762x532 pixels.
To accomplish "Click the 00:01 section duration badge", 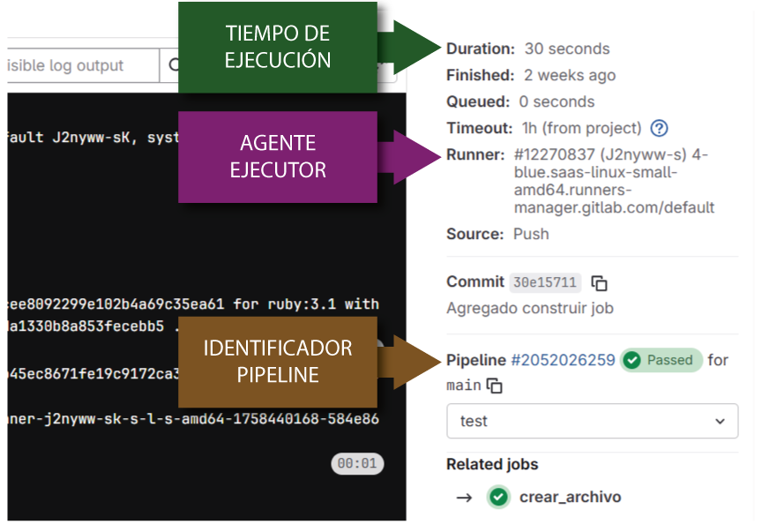I will pos(357,463).
